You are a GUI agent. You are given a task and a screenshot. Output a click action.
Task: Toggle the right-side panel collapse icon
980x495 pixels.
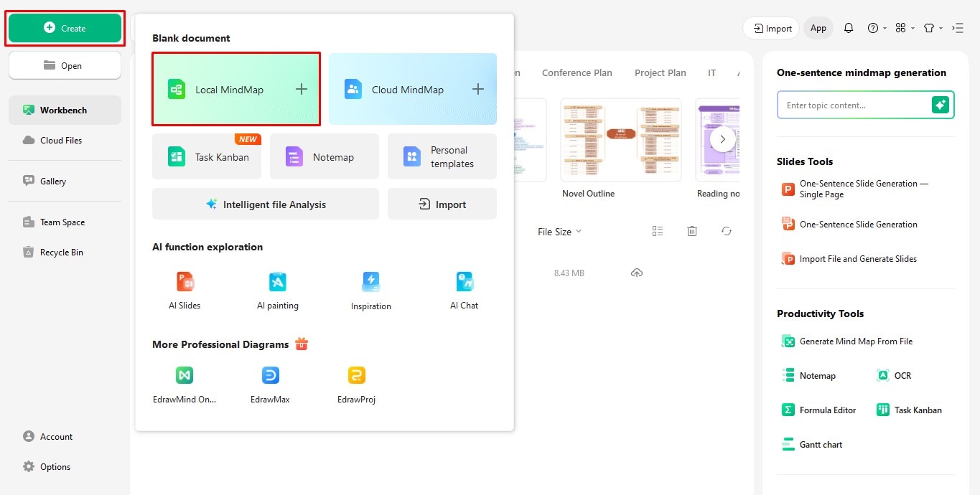(x=958, y=28)
